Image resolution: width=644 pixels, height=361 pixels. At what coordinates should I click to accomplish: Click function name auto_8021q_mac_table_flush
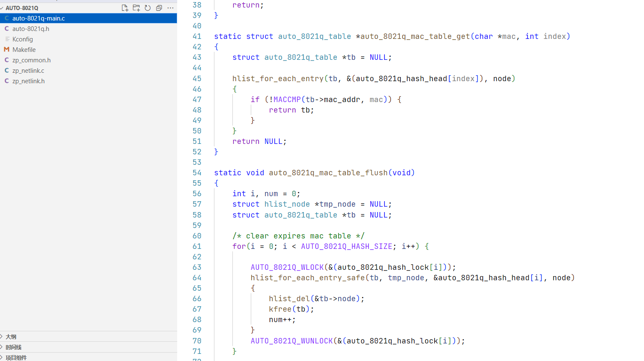[328, 173]
